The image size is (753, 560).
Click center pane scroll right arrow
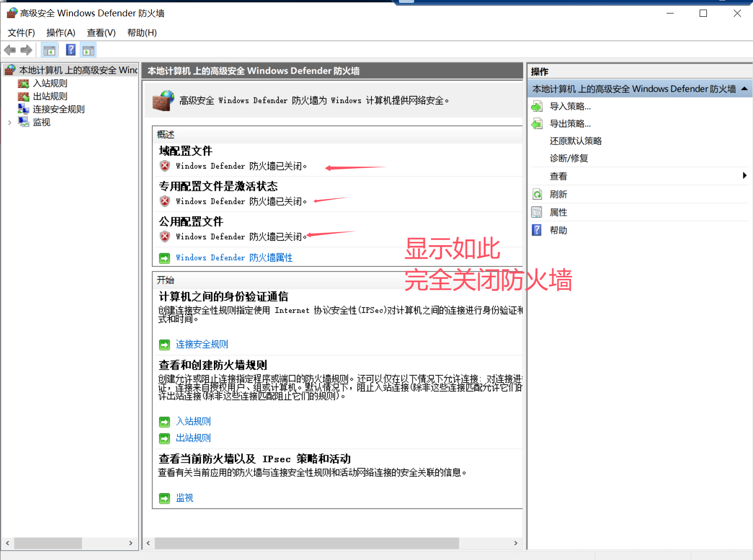[x=516, y=543]
